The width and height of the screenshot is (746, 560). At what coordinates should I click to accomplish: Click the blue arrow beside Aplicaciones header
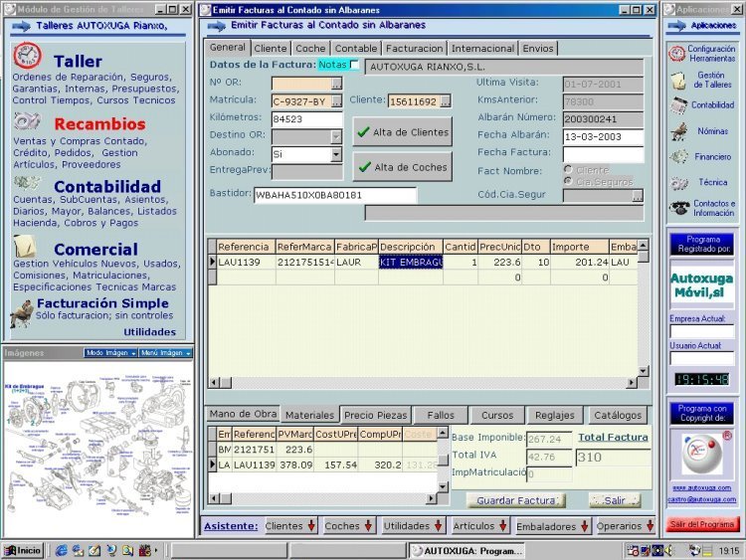(x=676, y=26)
